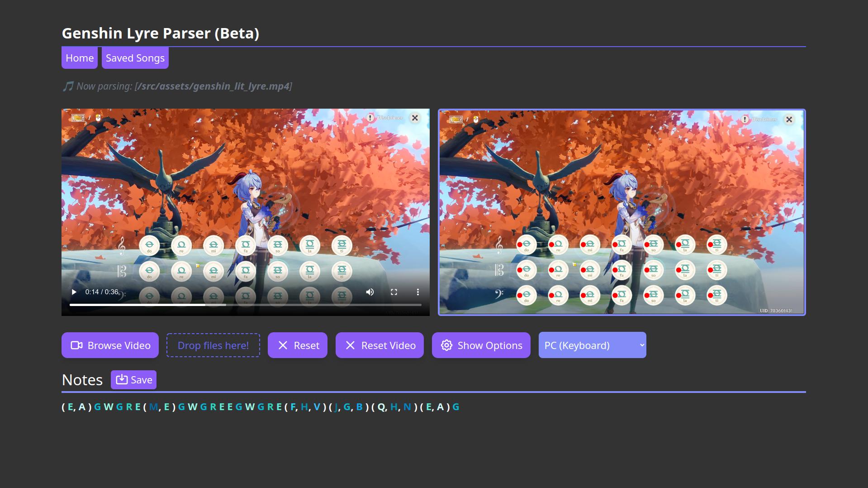Click the treble clef in right preview

click(x=499, y=245)
